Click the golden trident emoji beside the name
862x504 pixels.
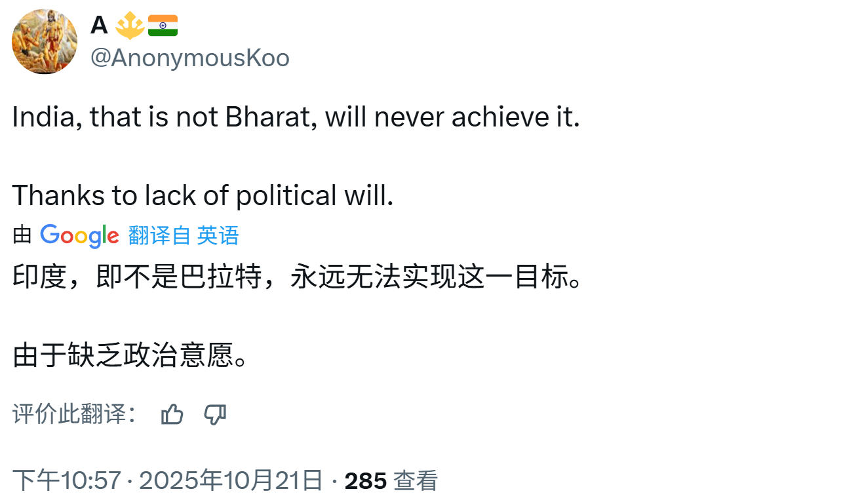pos(130,26)
